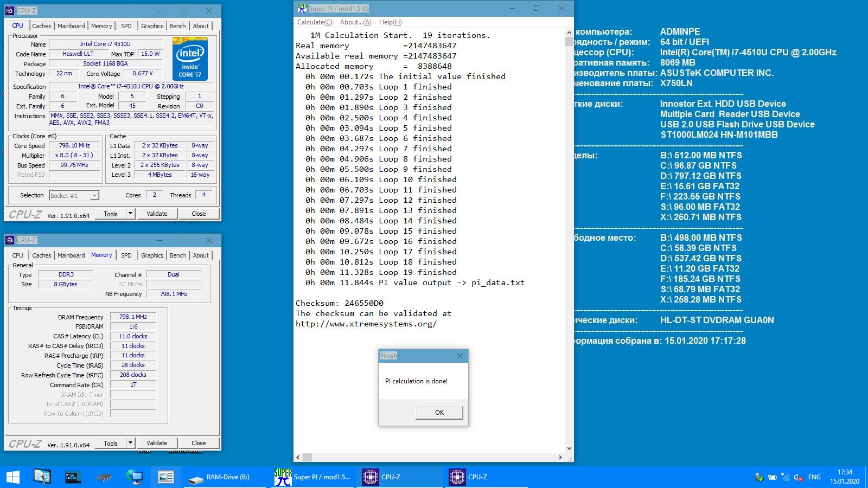
Task: Open the on-screen keyboard taskbar icon
Action: pos(42,477)
